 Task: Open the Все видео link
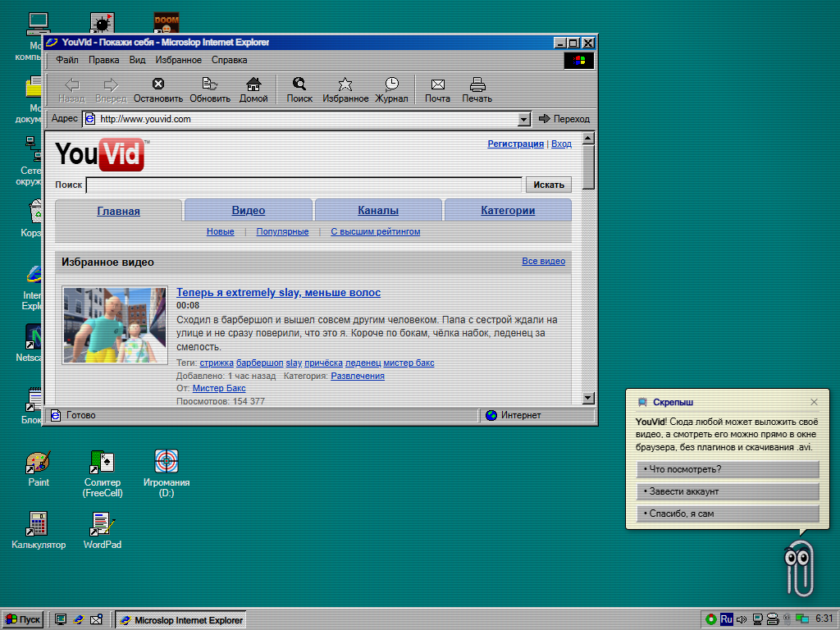tap(544, 261)
